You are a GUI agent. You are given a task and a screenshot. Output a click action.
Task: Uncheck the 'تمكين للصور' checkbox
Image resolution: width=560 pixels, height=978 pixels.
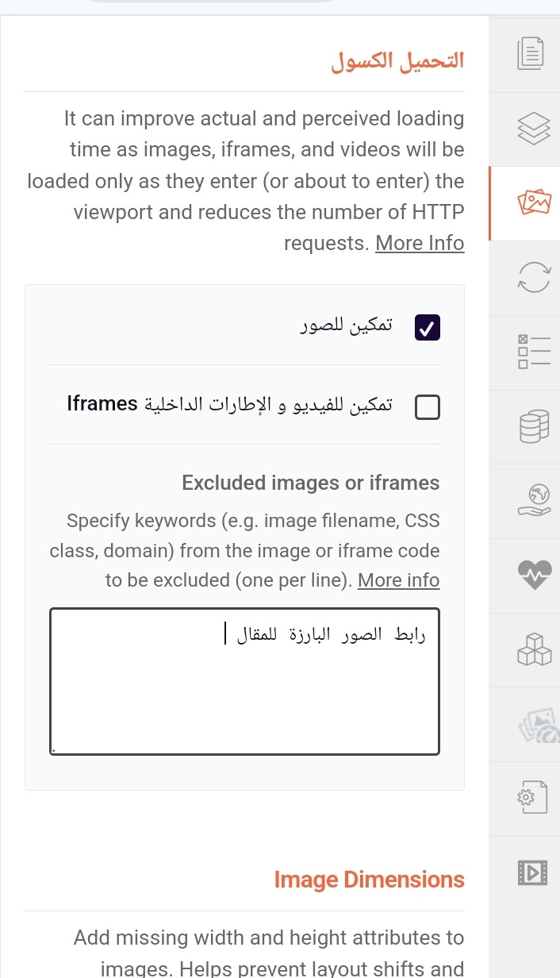[x=428, y=327]
